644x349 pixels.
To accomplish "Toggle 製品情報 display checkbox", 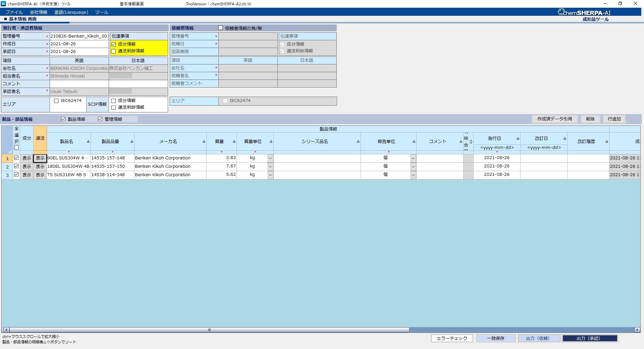I will point(63,119).
